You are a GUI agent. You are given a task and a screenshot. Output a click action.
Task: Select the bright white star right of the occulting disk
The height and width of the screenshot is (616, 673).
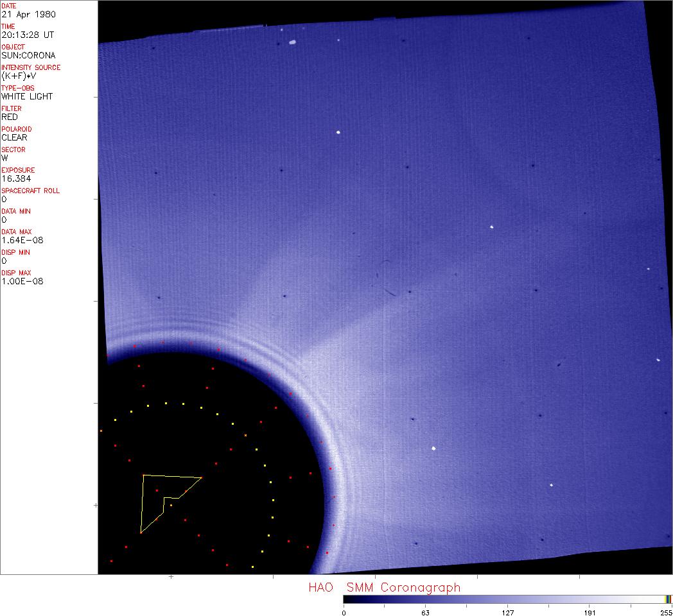coord(434,449)
